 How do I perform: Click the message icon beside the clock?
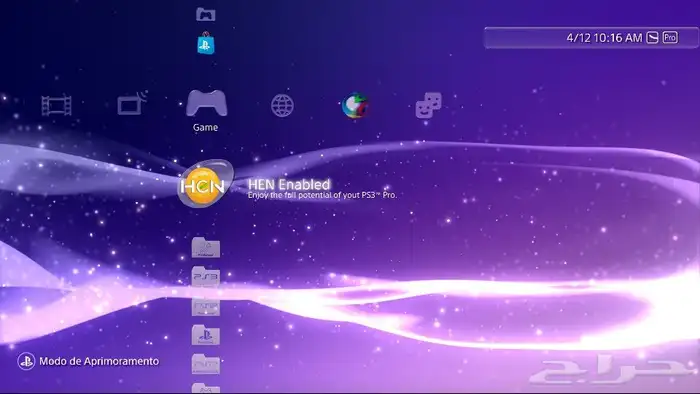coord(652,37)
